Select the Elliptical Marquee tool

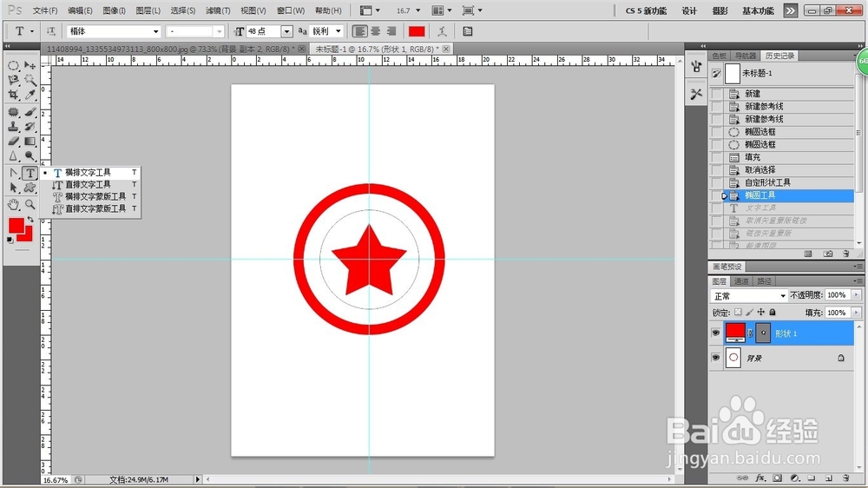tap(13, 65)
